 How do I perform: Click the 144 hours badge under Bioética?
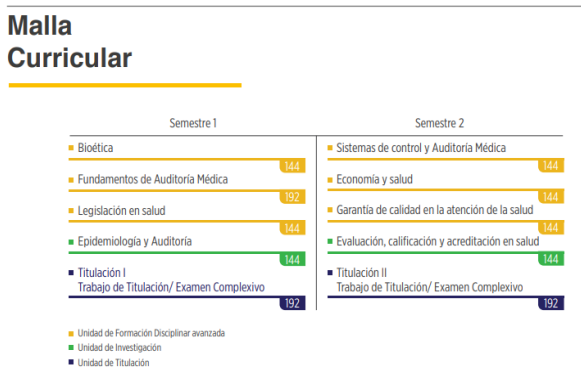coord(292,166)
